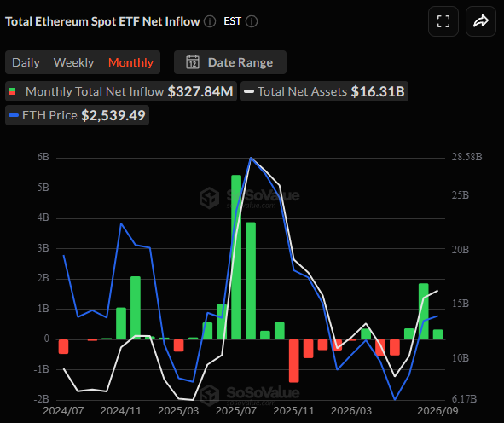The width and height of the screenshot is (504, 423).
Task: Click the 2025/11 axis label
Action: 293,411
